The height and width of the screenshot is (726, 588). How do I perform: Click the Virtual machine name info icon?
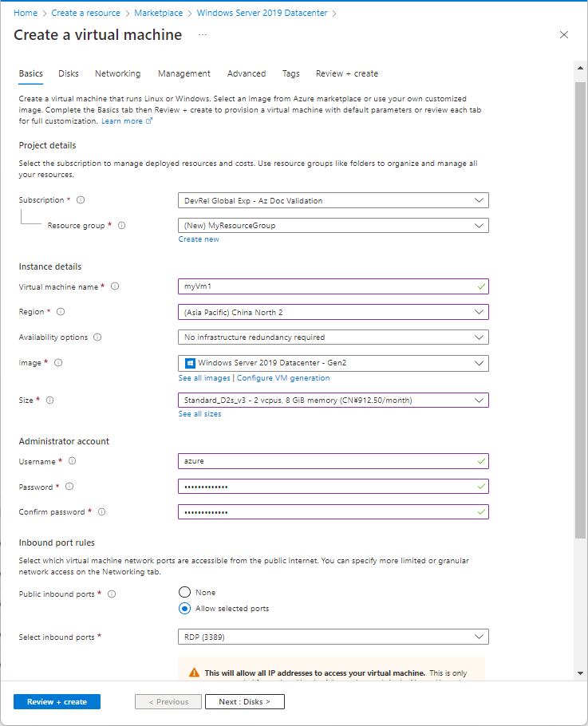[x=115, y=286]
